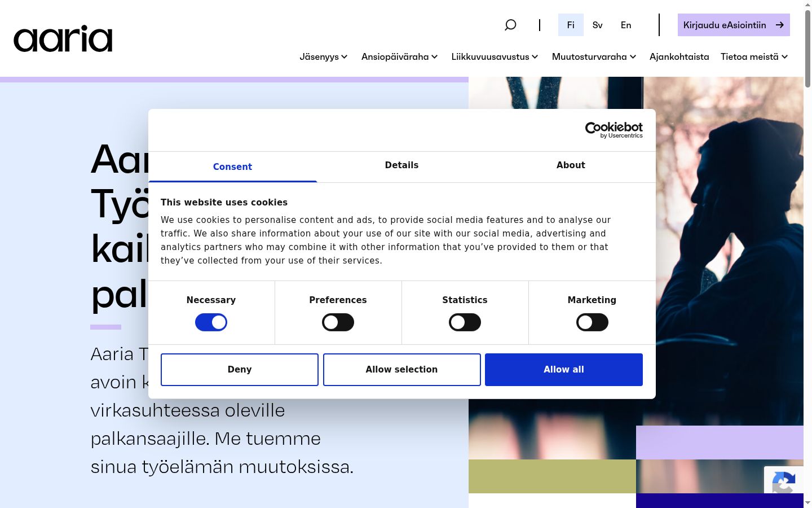The height and width of the screenshot is (508, 812).
Task: Enable the Marketing cookies switch
Action: point(592,322)
